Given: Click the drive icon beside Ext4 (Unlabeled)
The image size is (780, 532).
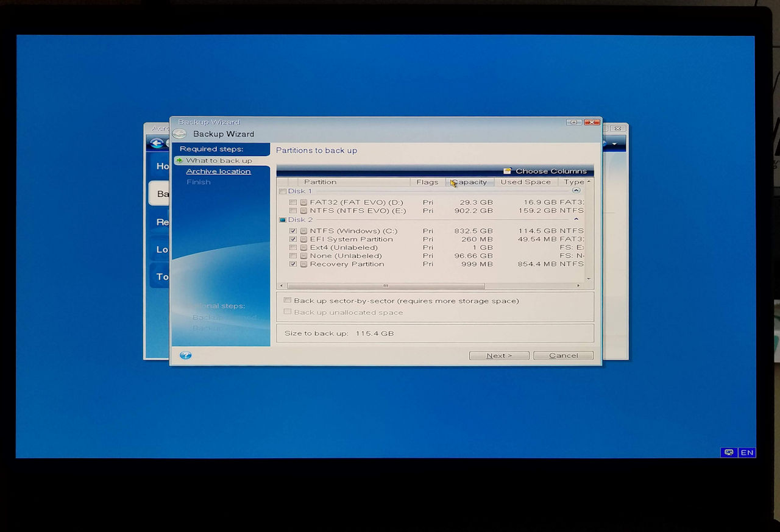Looking at the screenshot, I should [303, 247].
